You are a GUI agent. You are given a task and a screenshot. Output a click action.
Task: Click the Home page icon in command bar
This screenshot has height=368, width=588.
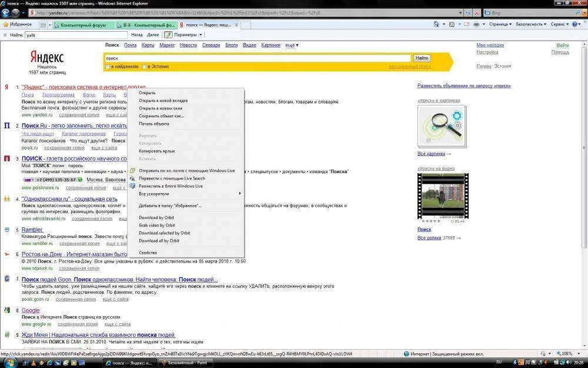coord(436,24)
